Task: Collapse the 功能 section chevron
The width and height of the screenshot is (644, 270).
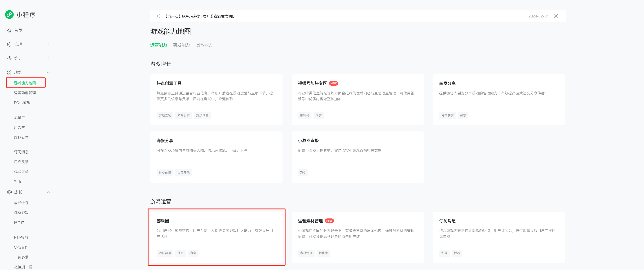Action: coord(48,72)
